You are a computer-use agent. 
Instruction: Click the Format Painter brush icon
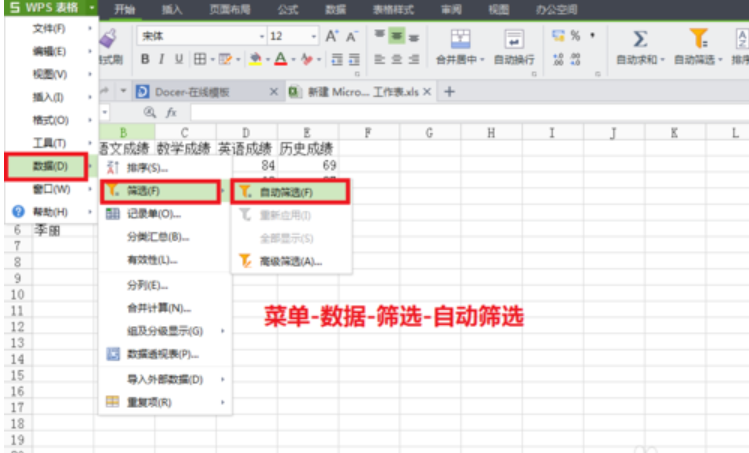tap(110, 38)
